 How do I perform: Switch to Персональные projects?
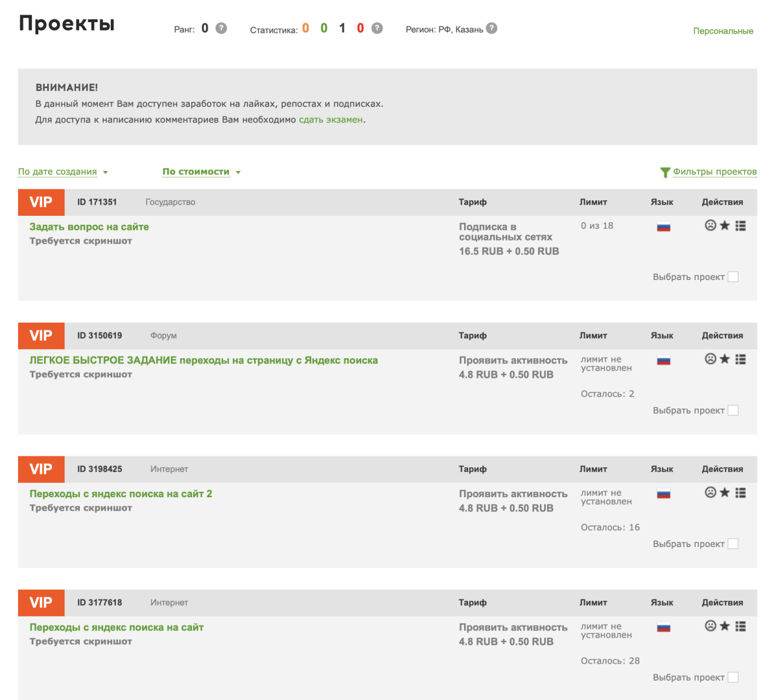point(723,31)
